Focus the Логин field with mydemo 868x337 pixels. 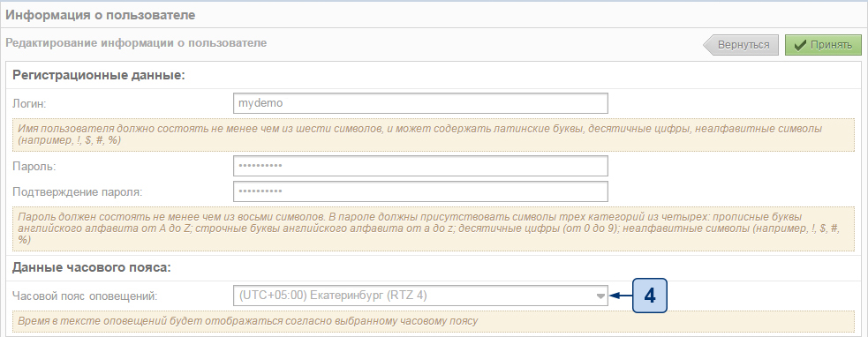pos(420,103)
